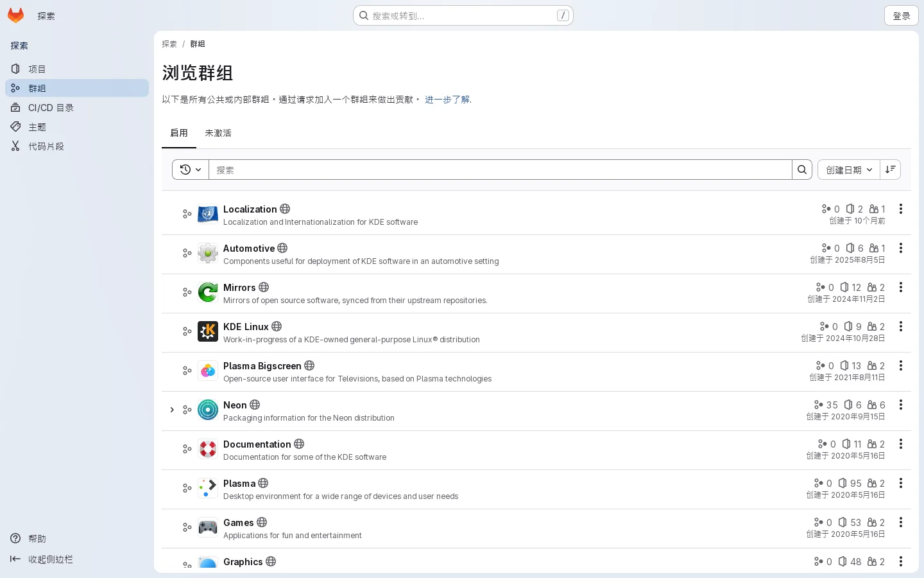Screen dimensions: 924x578
Task: Click the KDE Linux avatar
Action: (208, 331)
